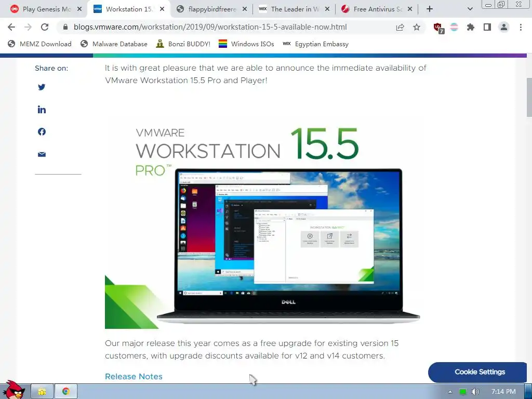
Task: Open the Chrome three-dot menu
Action: [521, 27]
